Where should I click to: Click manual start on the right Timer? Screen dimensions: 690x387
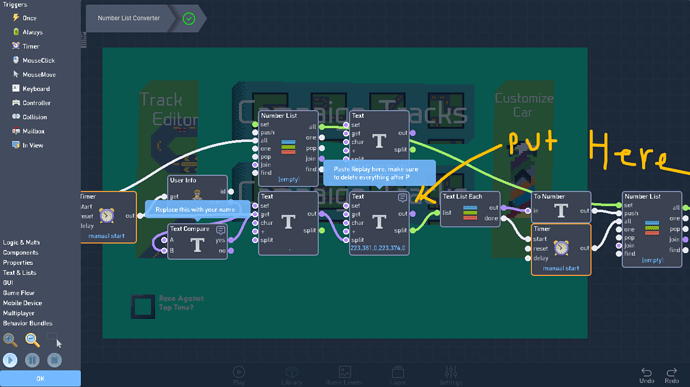click(561, 268)
